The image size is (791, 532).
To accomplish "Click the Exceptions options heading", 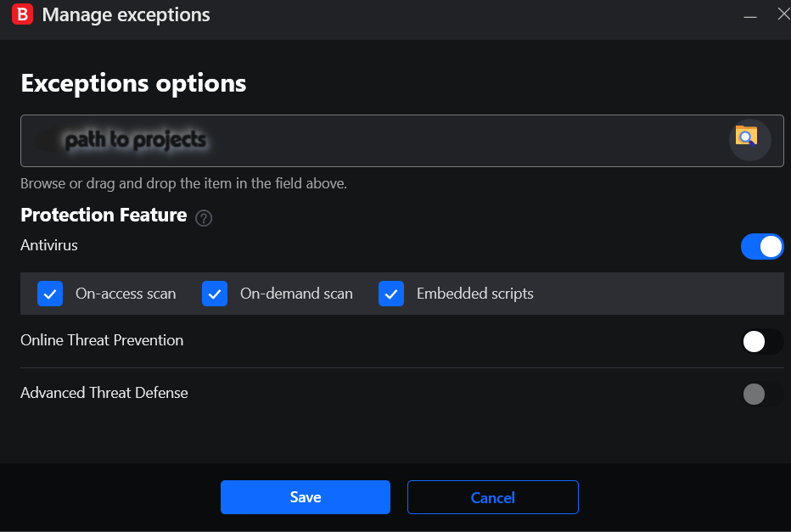I will click(133, 83).
